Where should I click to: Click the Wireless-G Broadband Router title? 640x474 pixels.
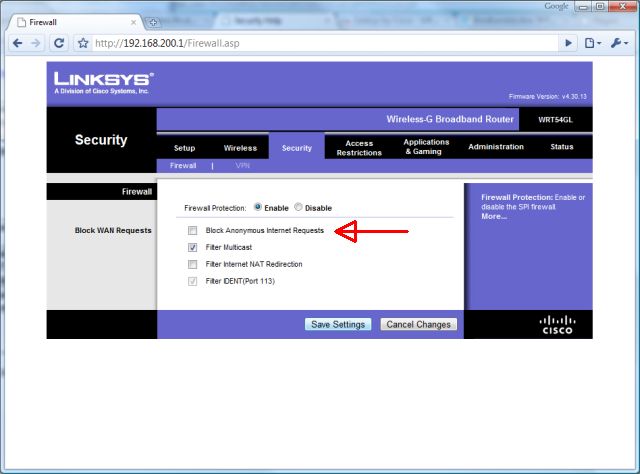tap(450, 119)
